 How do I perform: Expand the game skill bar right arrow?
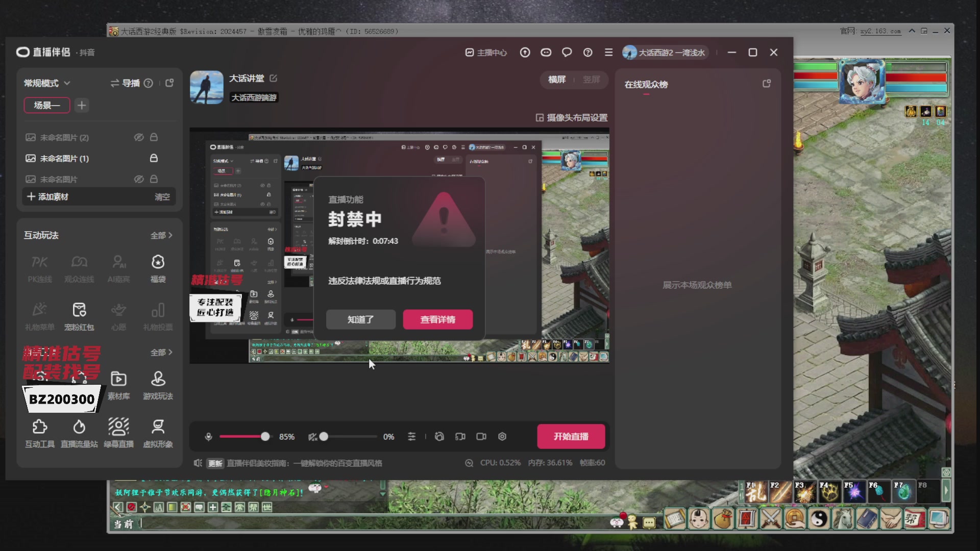pyautogui.click(x=946, y=491)
